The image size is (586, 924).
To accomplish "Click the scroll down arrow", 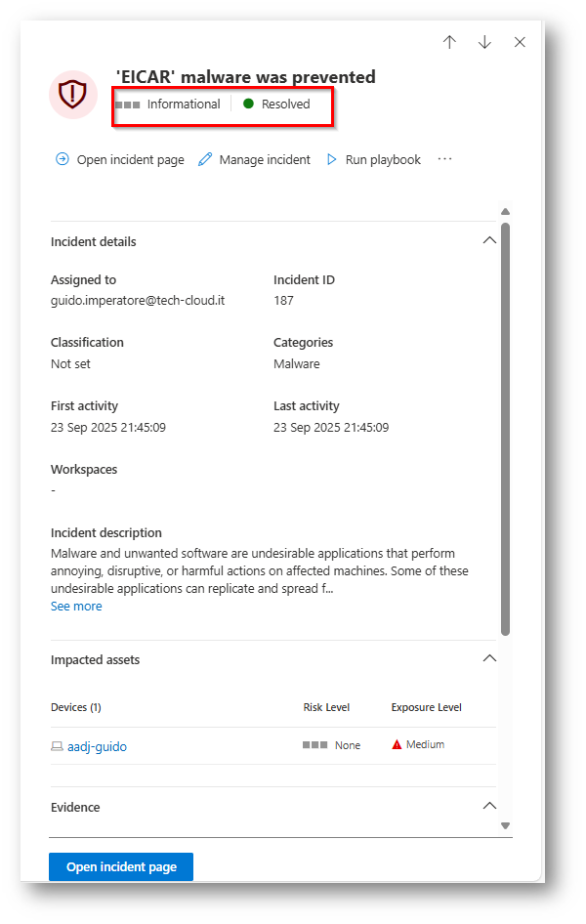I will 505,825.
